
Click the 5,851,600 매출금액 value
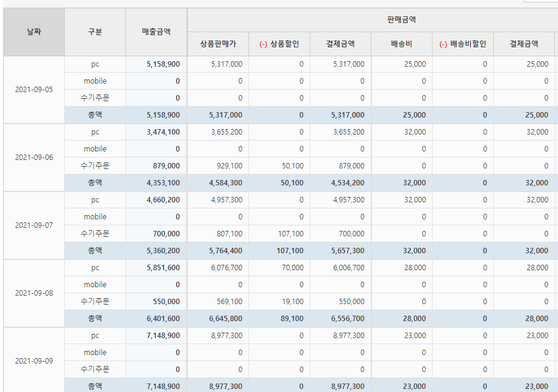163,268
